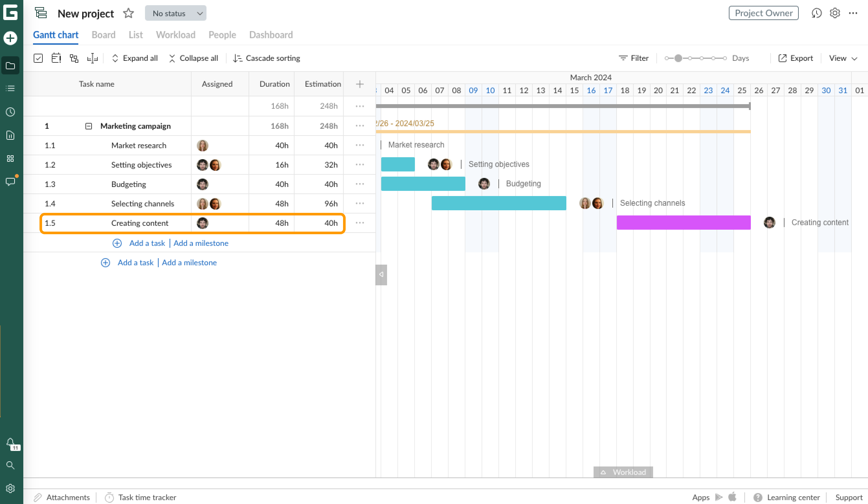The image size is (868, 504).
Task: Open the No status dropdown
Action: (176, 13)
